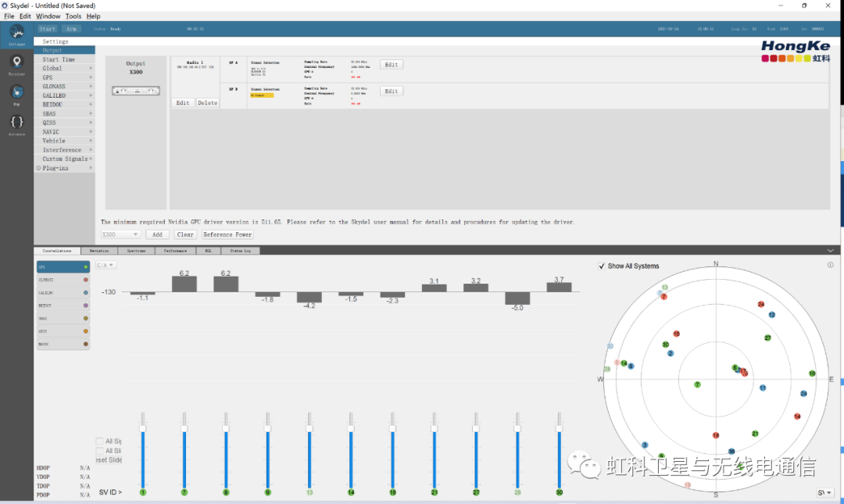The width and height of the screenshot is (844, 504).
Task: Open the C/A signal dropdown
Action: click(105, 265)
